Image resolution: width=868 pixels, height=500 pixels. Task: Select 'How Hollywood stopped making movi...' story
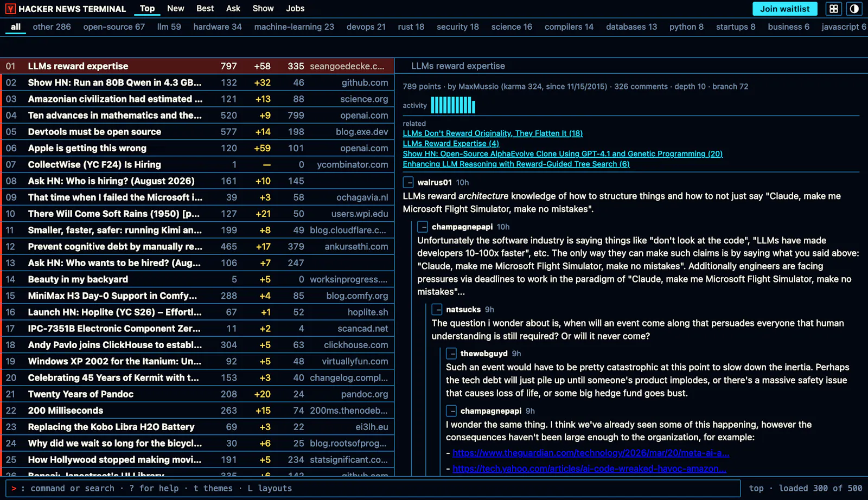[x=198, y=460]
